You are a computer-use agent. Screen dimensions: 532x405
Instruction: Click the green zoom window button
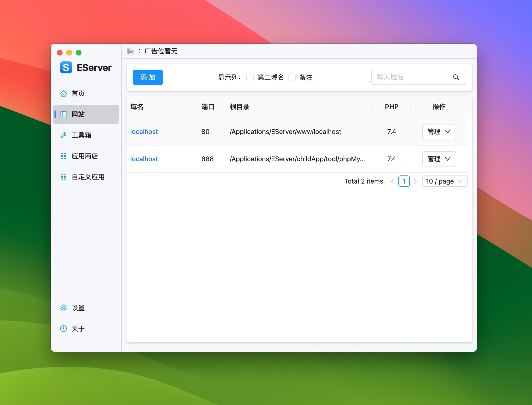pyautogui.click(x=79, y=53)
